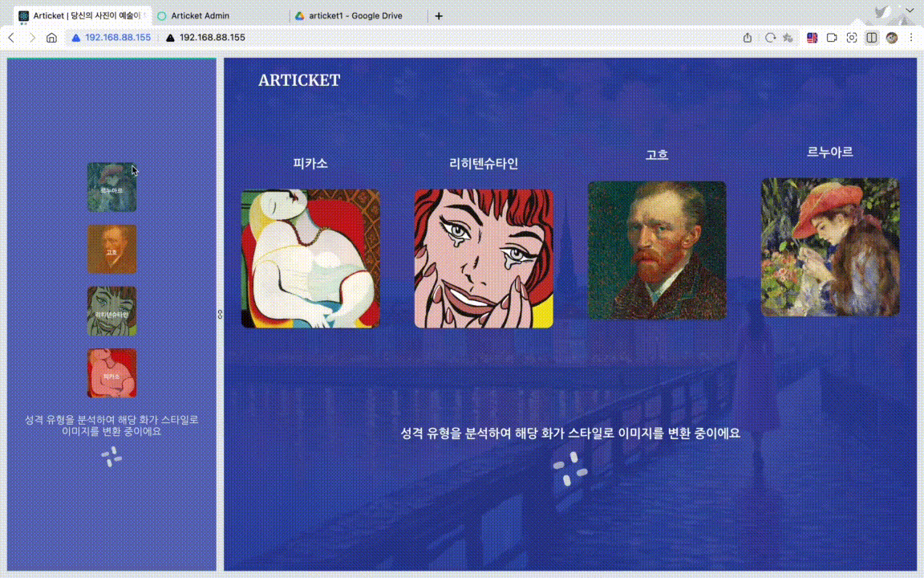Open the flag extension icon
The width and height of the screenshot is (924, 578).
(x=812, y=38)
